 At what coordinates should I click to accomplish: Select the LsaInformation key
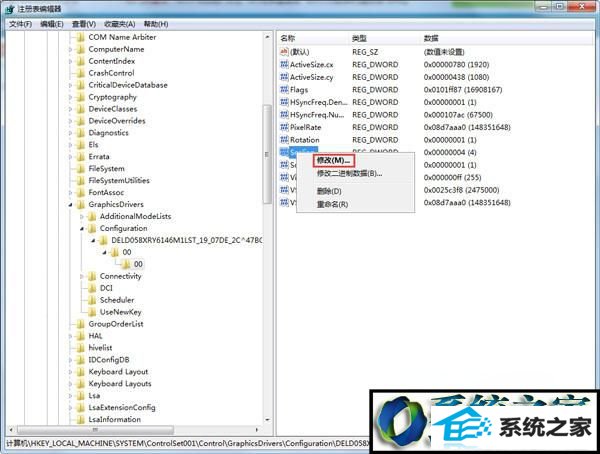click(114, 420)
